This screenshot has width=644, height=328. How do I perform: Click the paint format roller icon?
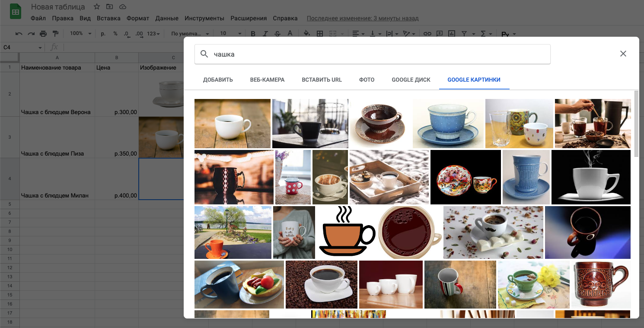(x=55, y=34)
